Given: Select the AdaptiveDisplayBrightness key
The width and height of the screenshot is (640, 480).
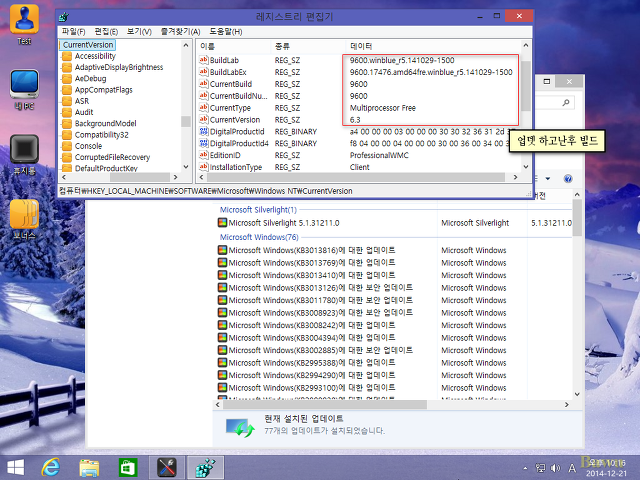Looking at the screenshot, I should click(119, 67).
